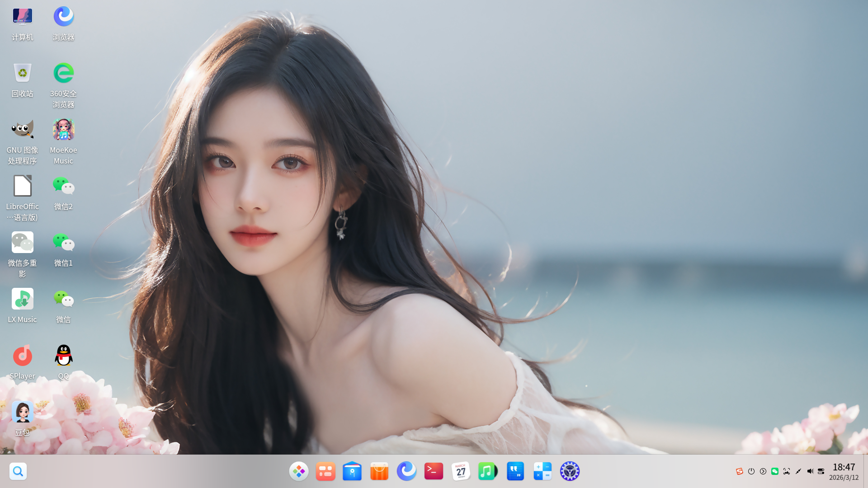Open Control Center from the taskbar
This screenshot has height=488, width=868.
pos(569,471)
